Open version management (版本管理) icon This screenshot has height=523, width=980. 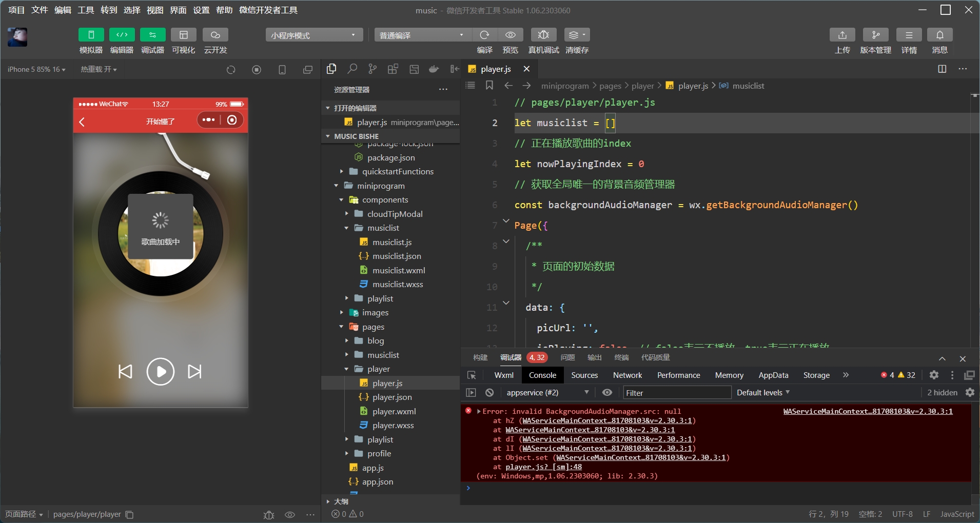click(875, 35)
